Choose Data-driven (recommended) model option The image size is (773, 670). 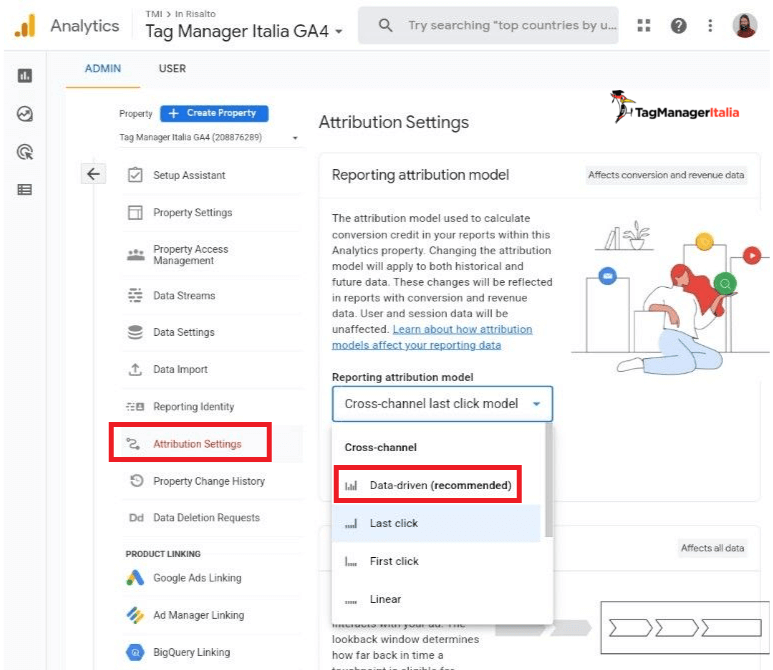436,485
